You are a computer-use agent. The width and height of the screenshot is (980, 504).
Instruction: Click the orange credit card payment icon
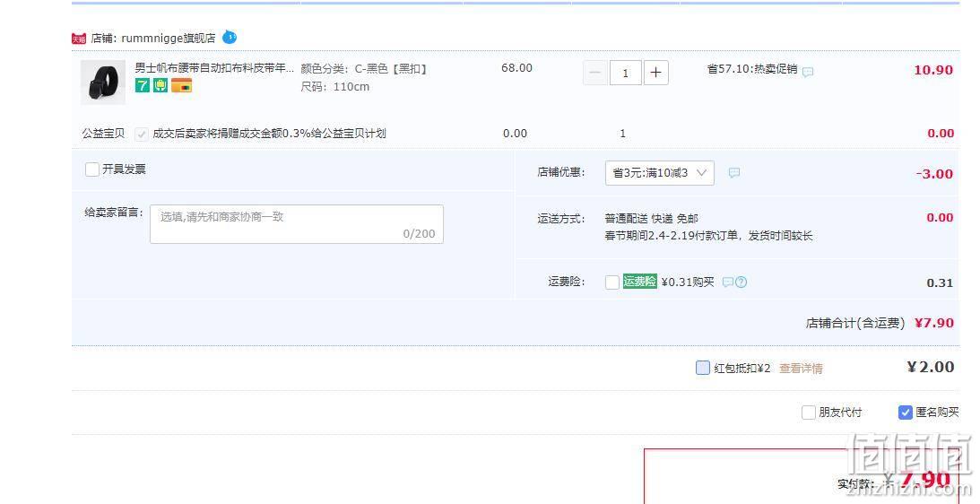click(182, 86)
